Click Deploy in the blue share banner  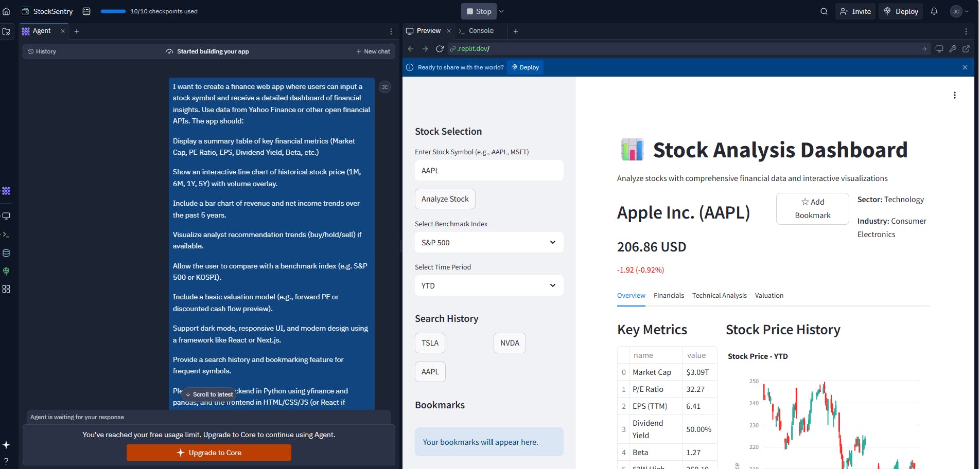tap(525, 67)
